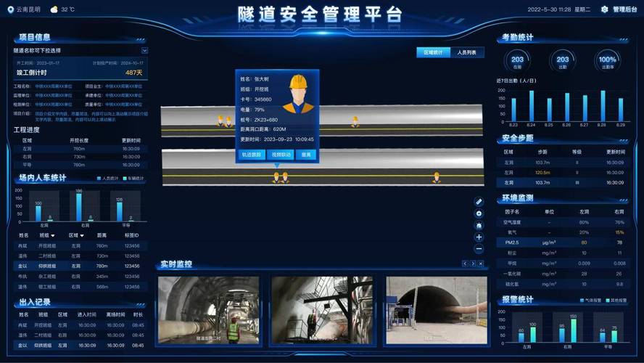Click the 100% 出勤率 circular indicator

pyautogui.click(x=608, y=61)
